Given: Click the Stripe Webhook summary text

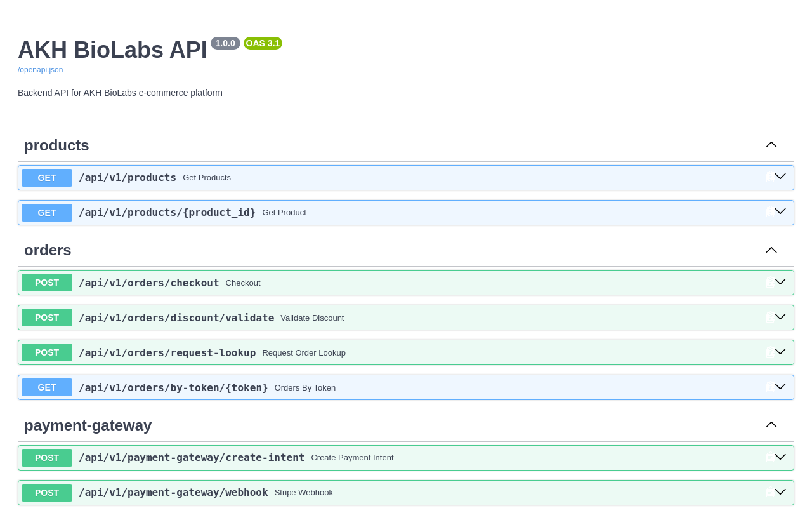Looking at the screenshot, I should point(304,493).
